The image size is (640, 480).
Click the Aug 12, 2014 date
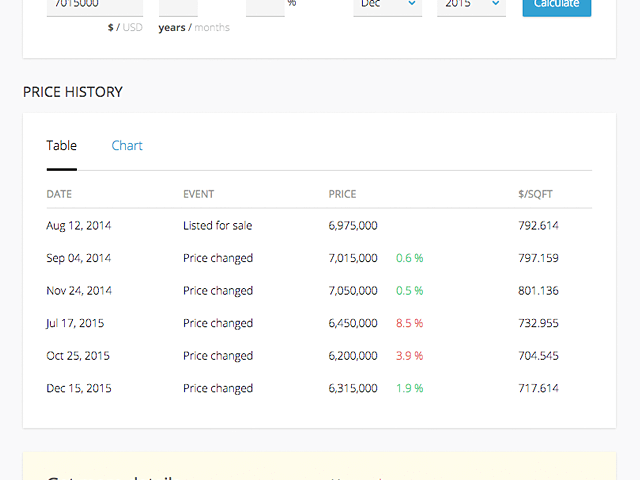(78, 226)
